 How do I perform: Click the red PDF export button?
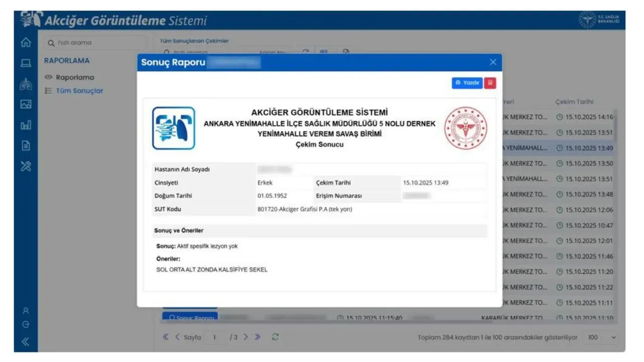click(x=490, y=83)
